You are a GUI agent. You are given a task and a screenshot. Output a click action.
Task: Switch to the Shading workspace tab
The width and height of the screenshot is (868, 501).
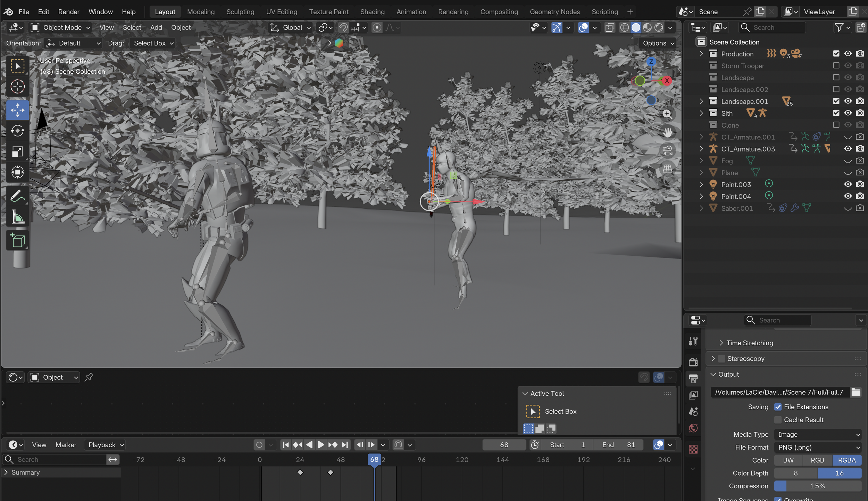coord(372,12)
